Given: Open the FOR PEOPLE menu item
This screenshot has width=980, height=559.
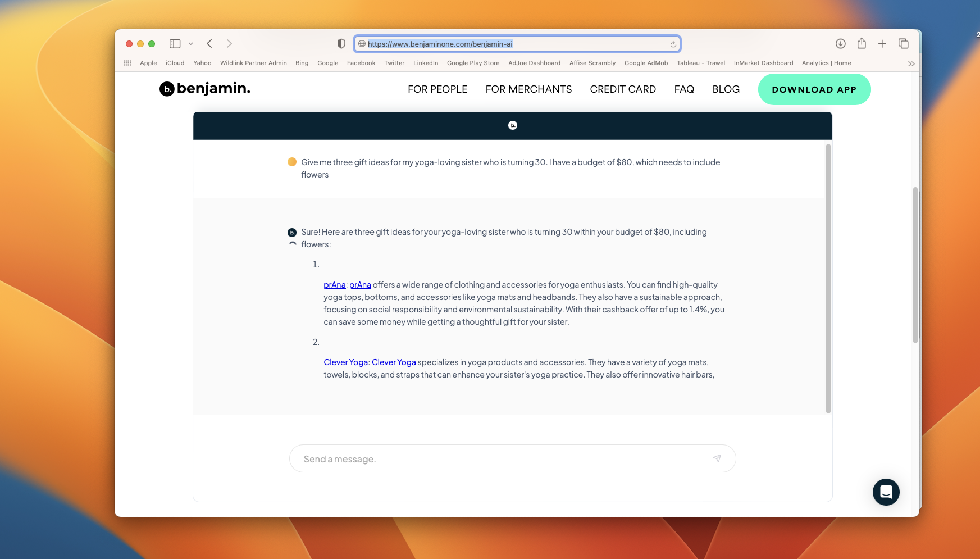Looking at the screenshot, I should [437, 89].
